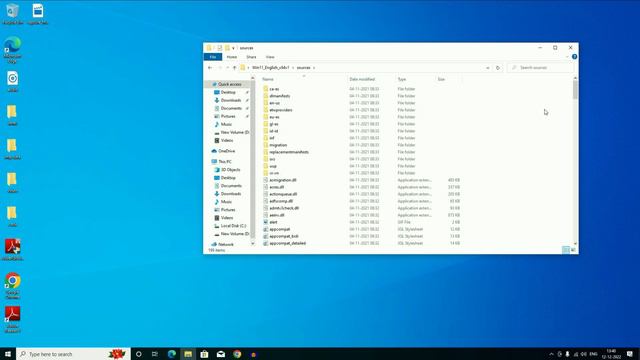Select the etwproviders folder
The image size is (640, 360).
(x=280, y=110)
